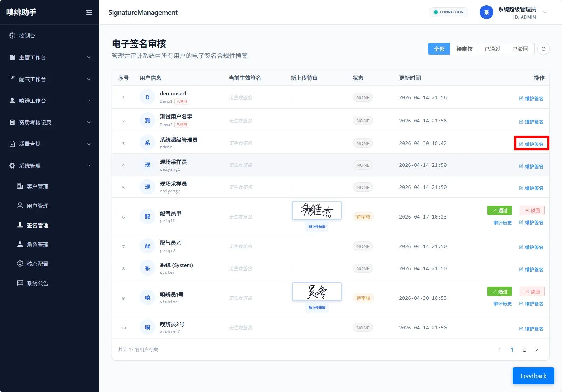The image size is (562, 392).
Task: Expand the 配气工作台 submenu chevron
Action: (x=89, y=79)
